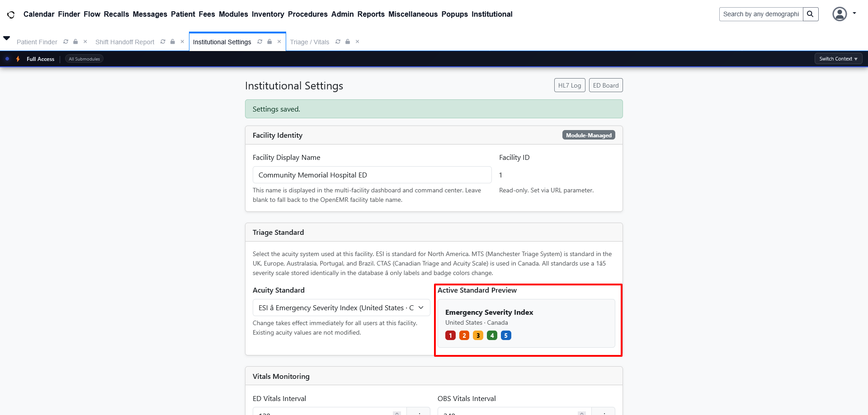Close the Shift Handoff Report tab

[x=182, y=42]
